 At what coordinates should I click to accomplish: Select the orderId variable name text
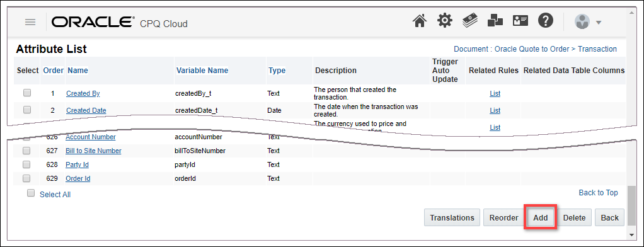(x=185, y=178)
